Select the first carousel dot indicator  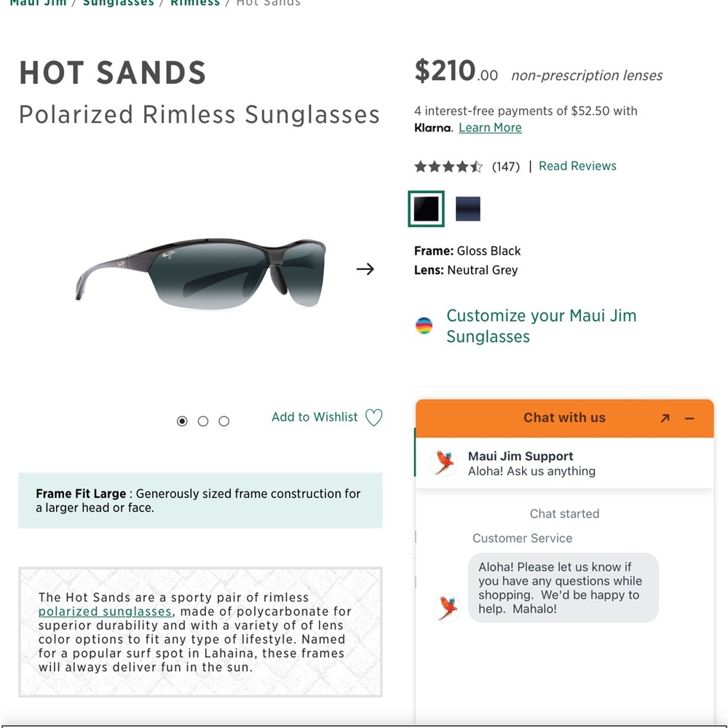pos(182,421)
